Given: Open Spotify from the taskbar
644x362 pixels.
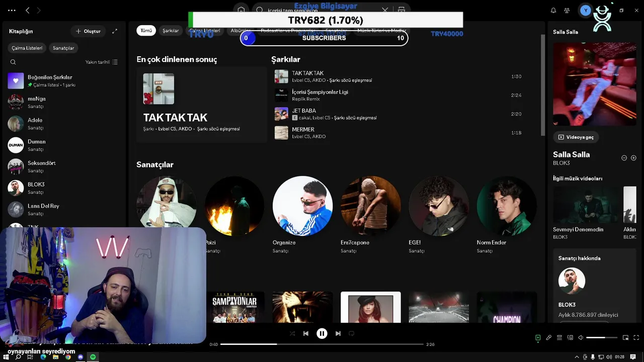Looking at the screenshot, I should click(93, 357).
